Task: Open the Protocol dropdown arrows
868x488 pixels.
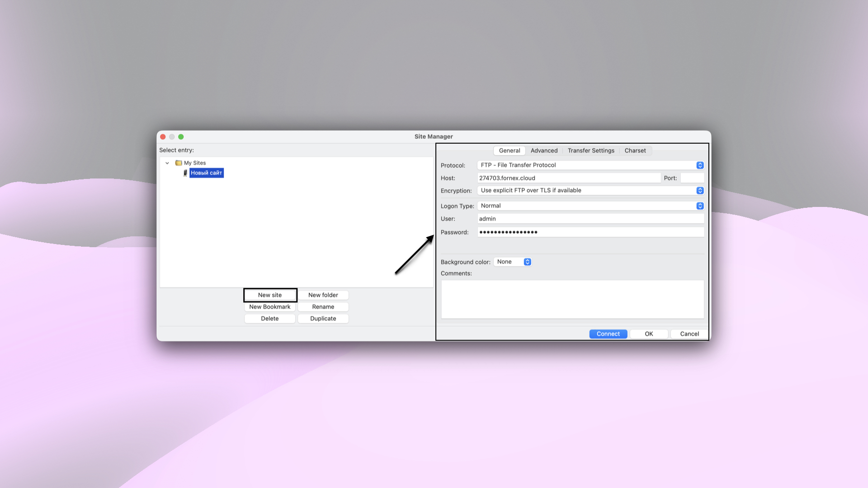Action: tap(700, 165)
